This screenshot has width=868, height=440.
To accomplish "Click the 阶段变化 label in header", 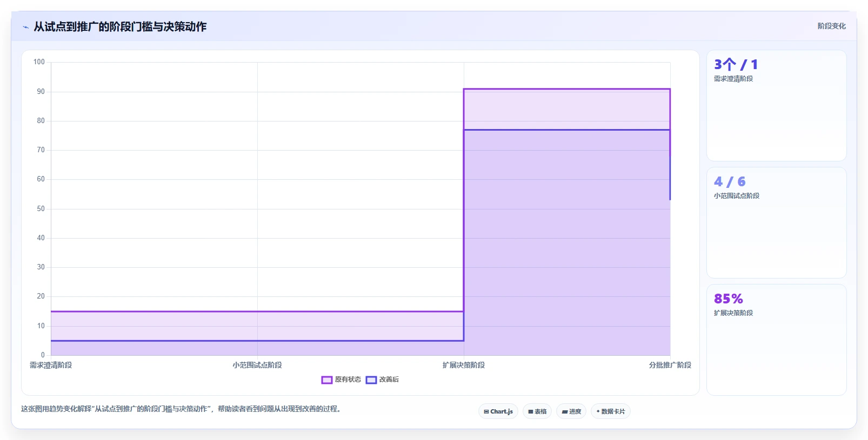I will tap(831, 26).
